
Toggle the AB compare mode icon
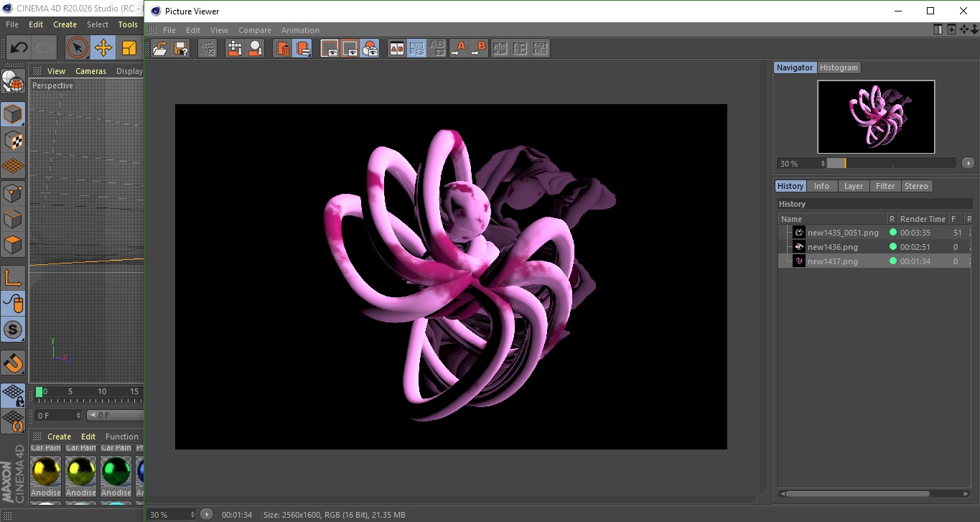pos(396,48)
